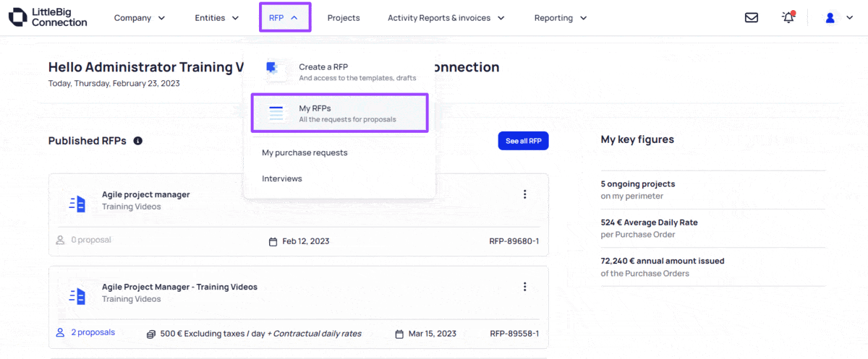Expand the Entities menu

217,18
